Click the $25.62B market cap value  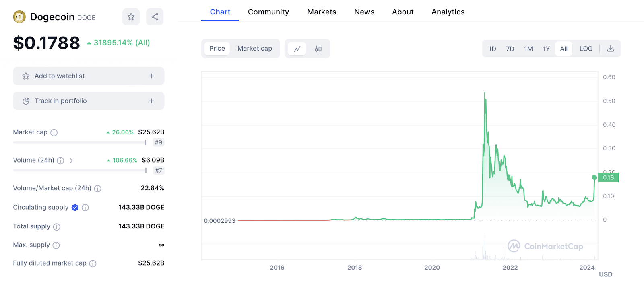151,132
